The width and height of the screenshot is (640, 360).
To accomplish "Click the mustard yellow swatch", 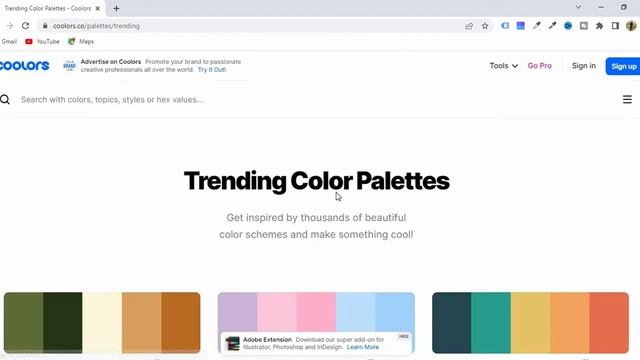I will (530, 323).
